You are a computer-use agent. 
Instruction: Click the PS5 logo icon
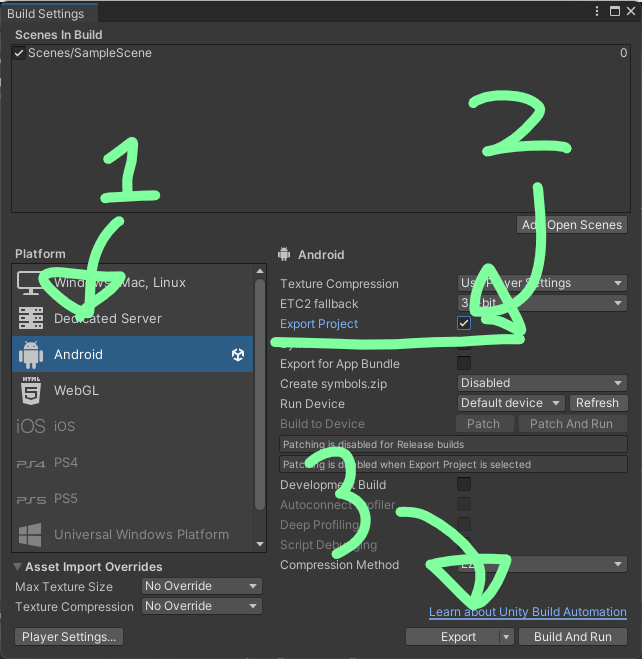click(31, 500)
